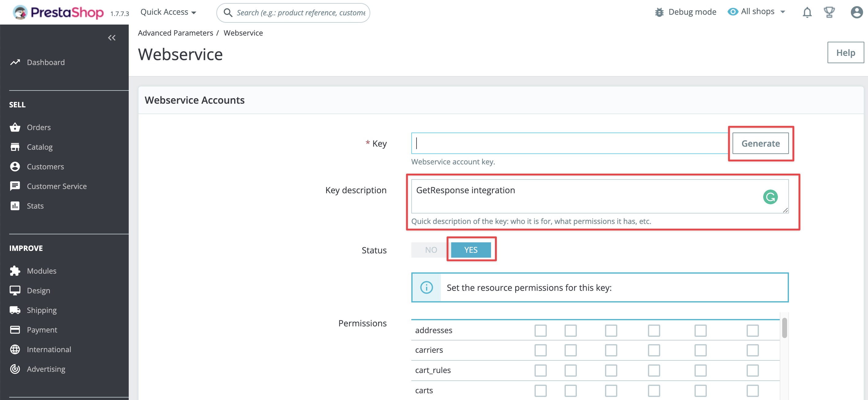This screenshot has width=868, height=400.
Task: Click the Modules puzzle icon
Action: (15, 271)
